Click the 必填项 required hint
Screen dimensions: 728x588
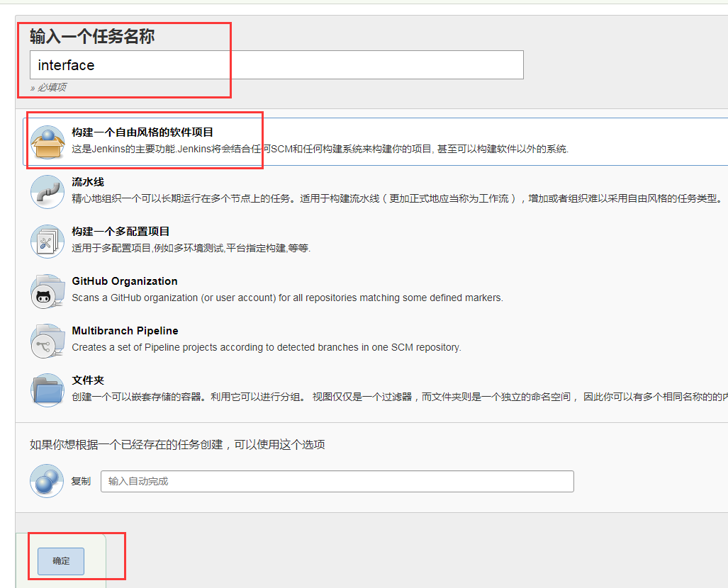pyautogui.click(x=49, y=87)
